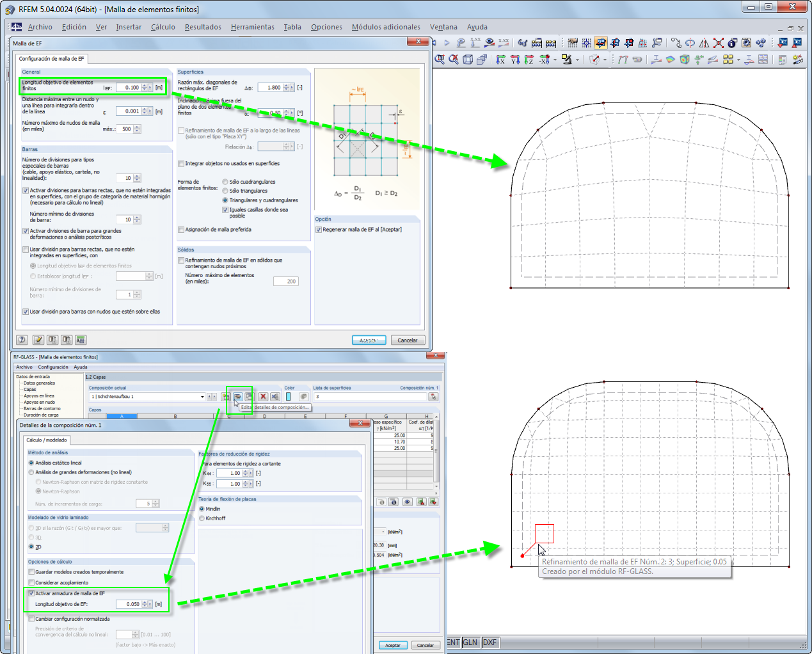This screenshot has width=812, height=654.
Task: Click the help icon in Malla de EF dialog
Action: point(22,340)
